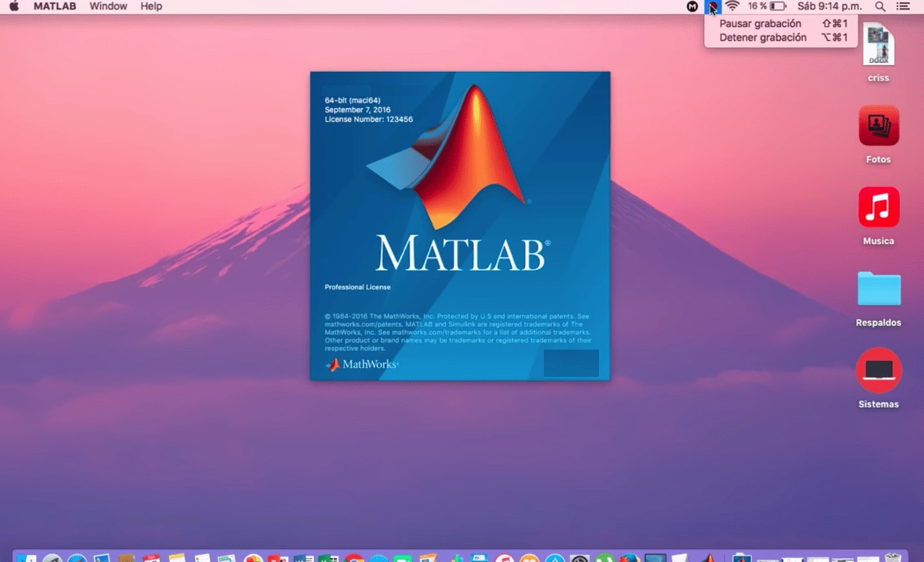
Task: Open the Wi-Fi status menu
Action: (x=732, y=6)
